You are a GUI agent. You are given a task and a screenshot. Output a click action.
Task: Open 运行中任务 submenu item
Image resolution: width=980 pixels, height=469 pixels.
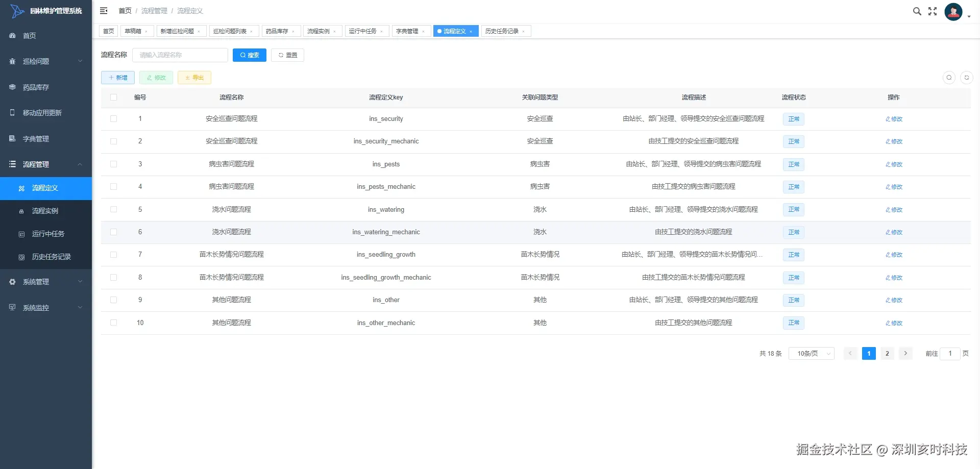coord(46,234)
